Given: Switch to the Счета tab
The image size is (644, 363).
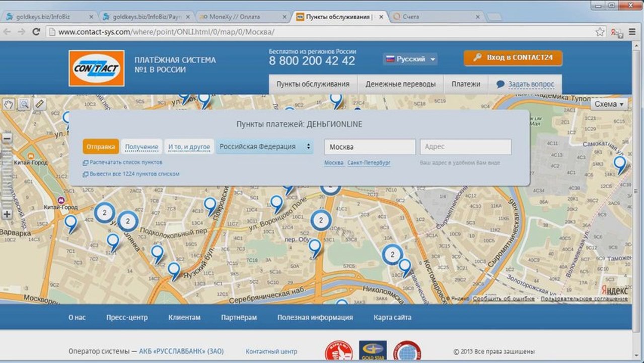Looking at the screenshot, I should (437, 17).
